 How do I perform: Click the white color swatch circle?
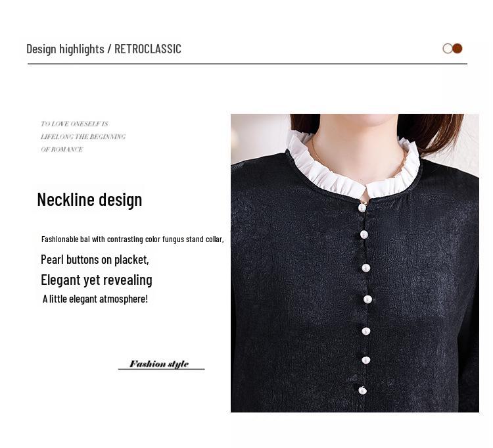(x=448, y=49)
